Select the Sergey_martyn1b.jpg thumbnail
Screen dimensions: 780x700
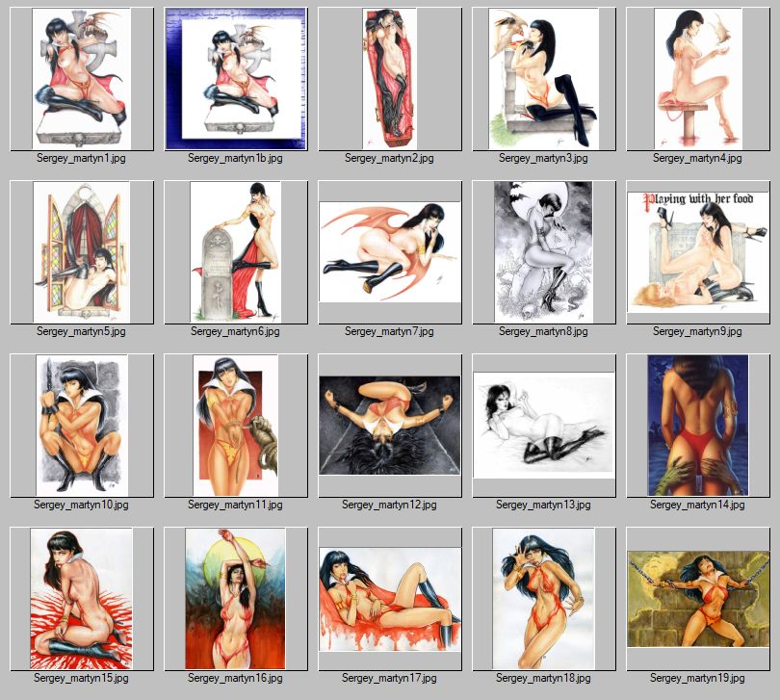pos(236,79)
